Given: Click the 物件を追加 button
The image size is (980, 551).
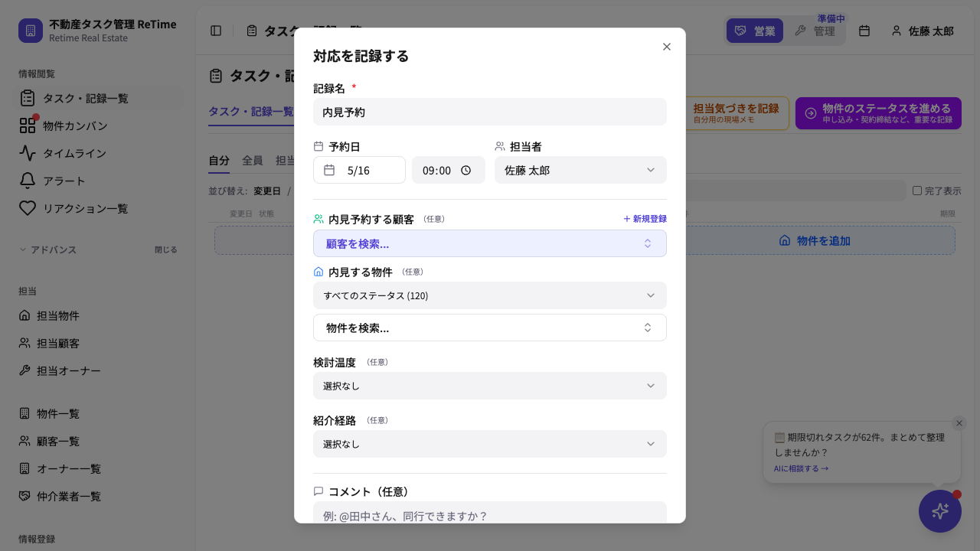Looking at the screenshot, I should click(x=815, y=240).
